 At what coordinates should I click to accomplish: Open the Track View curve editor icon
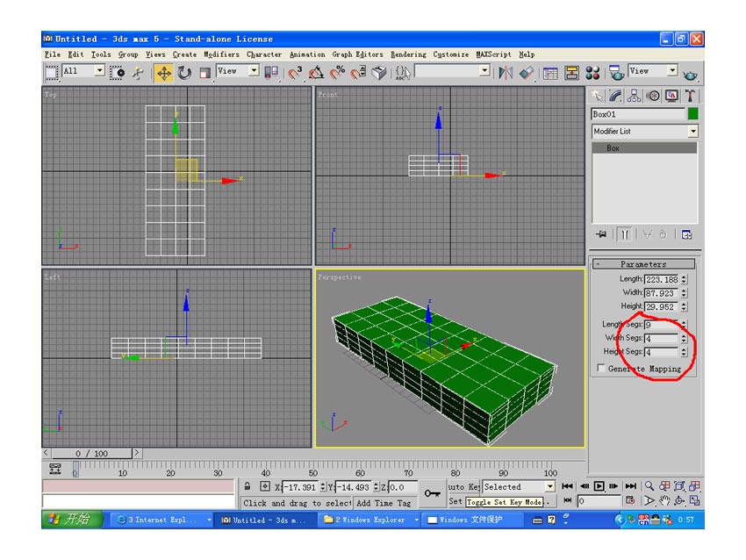point(550,73)
